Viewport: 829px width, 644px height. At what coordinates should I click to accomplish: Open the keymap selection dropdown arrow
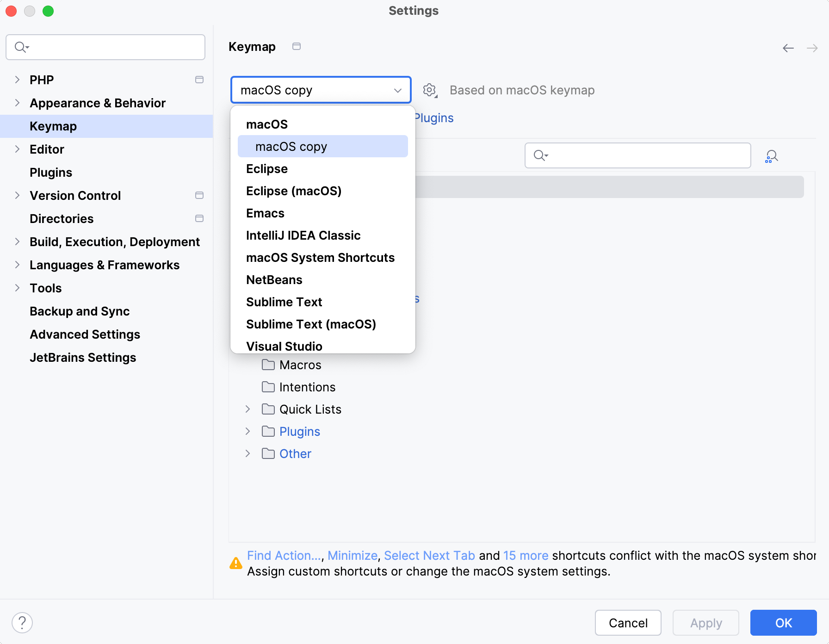(x=397, y=90)
